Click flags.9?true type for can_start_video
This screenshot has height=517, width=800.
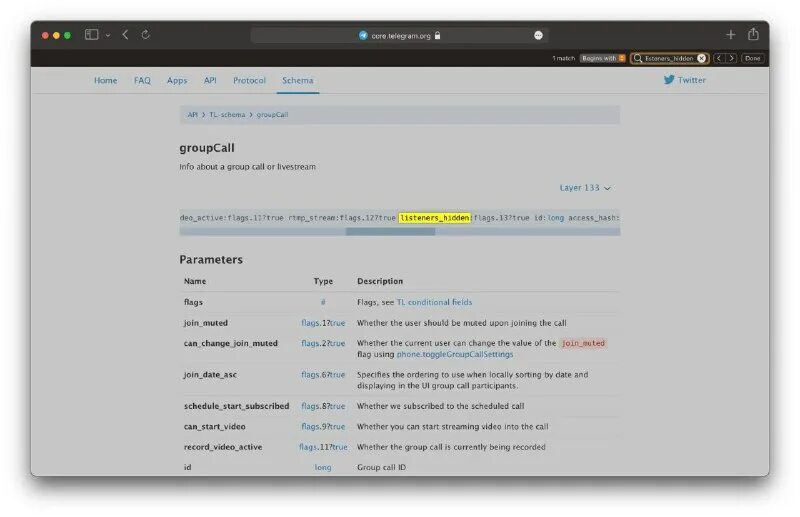click(323, 427)
